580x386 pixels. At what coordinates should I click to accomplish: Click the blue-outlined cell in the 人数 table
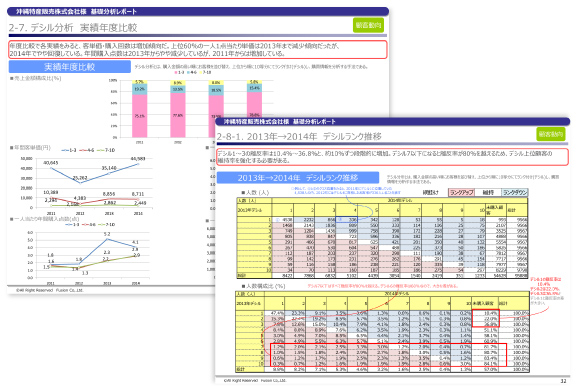point(346,219)
